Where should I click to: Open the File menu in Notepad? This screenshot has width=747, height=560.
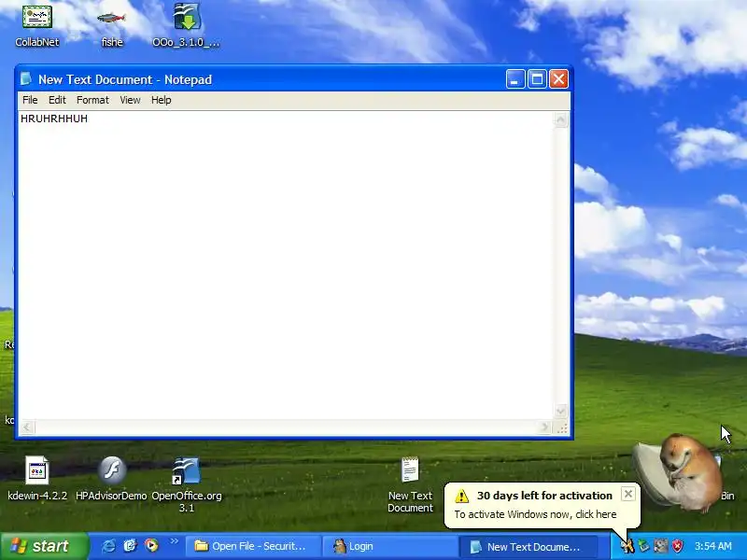coord(30,100)
